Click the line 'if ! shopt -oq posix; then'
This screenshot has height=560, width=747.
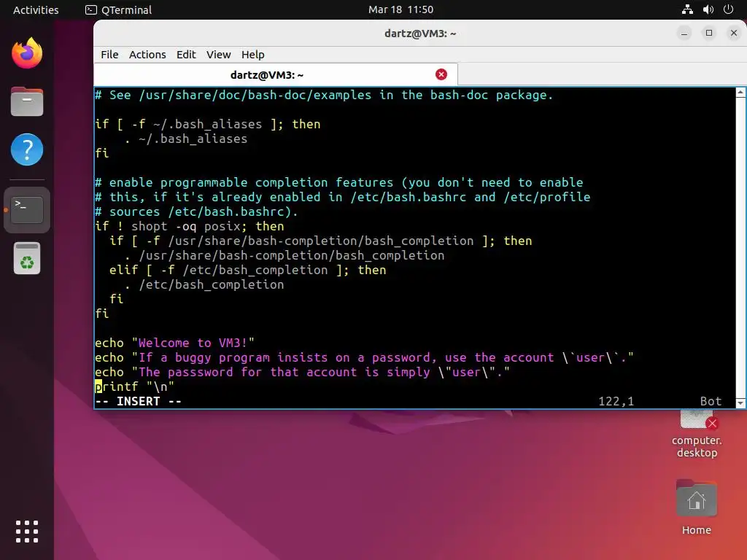pos(189,226)
